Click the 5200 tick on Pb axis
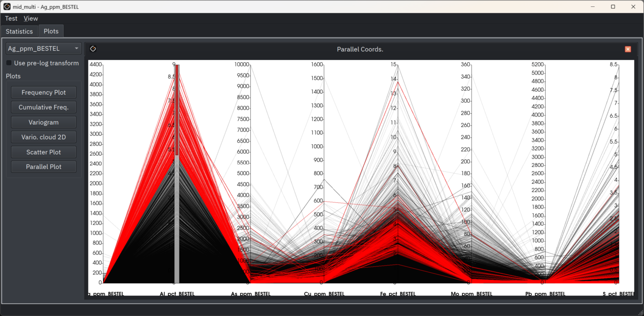 [538, 64]
